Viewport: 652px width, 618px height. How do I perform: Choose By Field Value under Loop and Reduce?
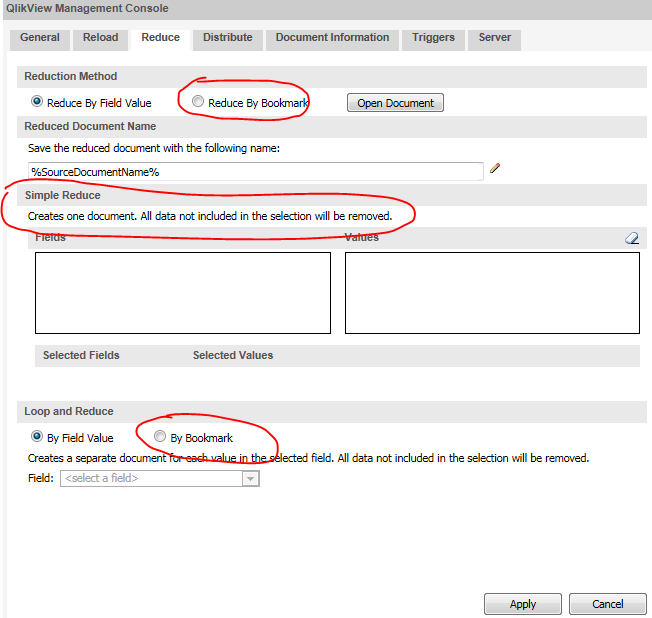[37, 436]
